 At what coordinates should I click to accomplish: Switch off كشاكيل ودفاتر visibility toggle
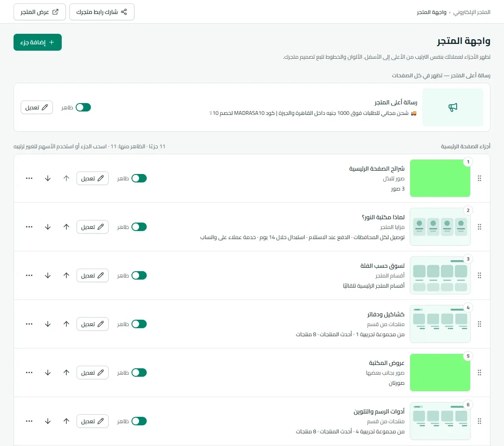tap(139, 324)
